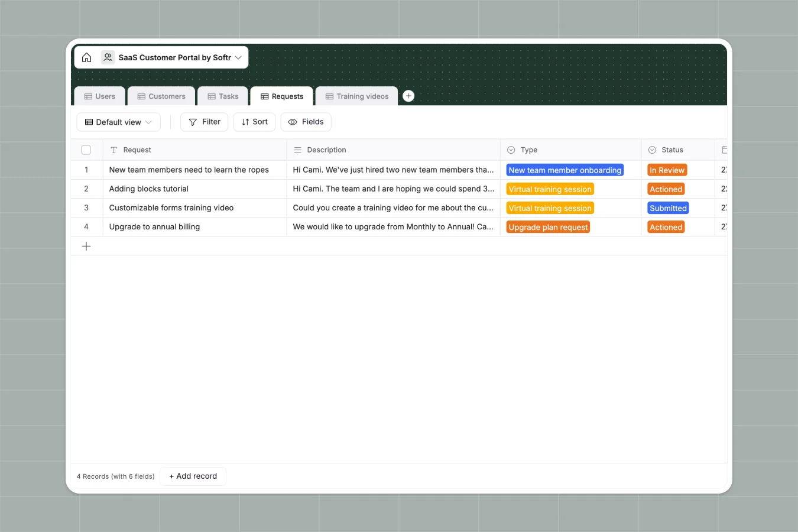This screenshot has height=532, width=798.
Task: Select the workspace members icon beside the portal name
Action: 108,57
